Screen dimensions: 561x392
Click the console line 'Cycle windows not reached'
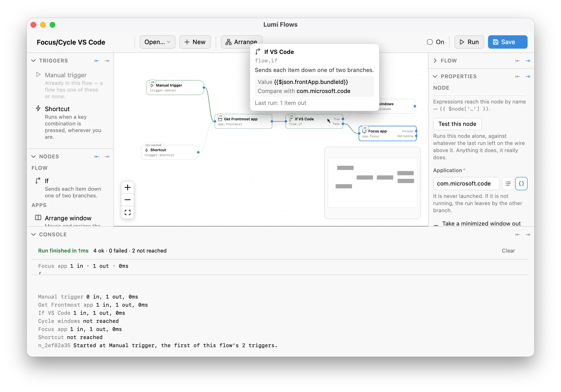pyautogui.click(x=78, y=321)
